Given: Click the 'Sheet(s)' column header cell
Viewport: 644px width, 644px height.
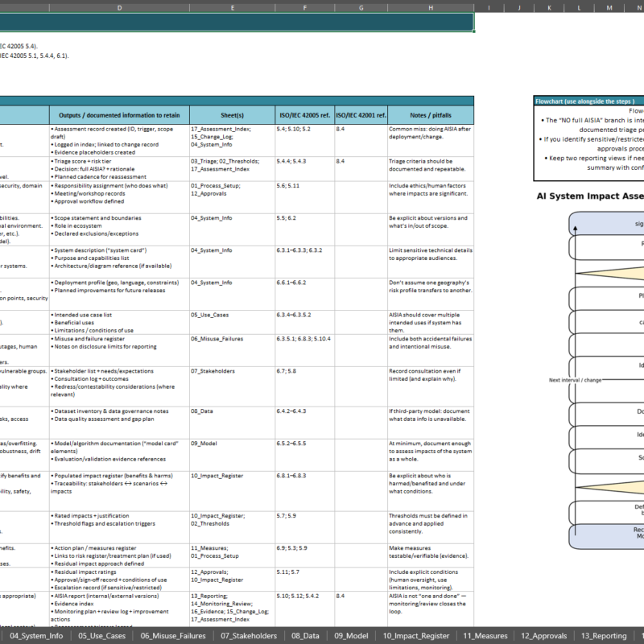Looking at the screenshot, I should pyautogui.click(x=232, y=114).
